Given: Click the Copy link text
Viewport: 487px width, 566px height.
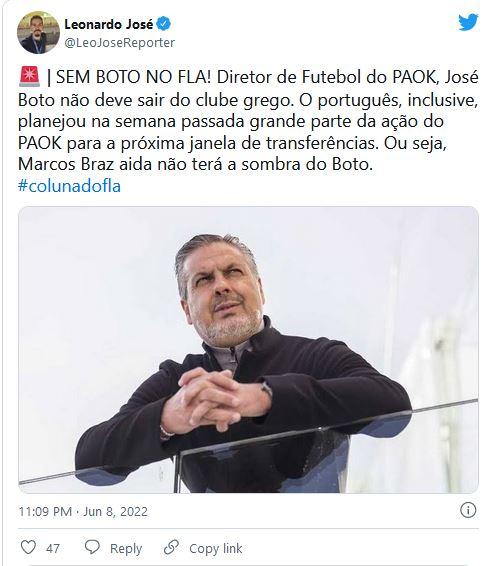Looking at the screenshot, I should tap(216, 548).
